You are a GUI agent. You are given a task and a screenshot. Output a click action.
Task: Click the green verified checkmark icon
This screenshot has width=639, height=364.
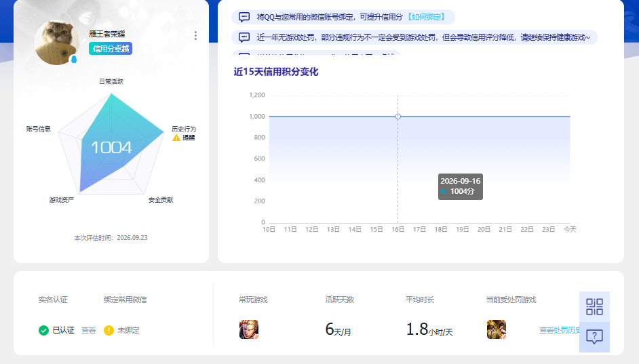[x=43, y=330]
